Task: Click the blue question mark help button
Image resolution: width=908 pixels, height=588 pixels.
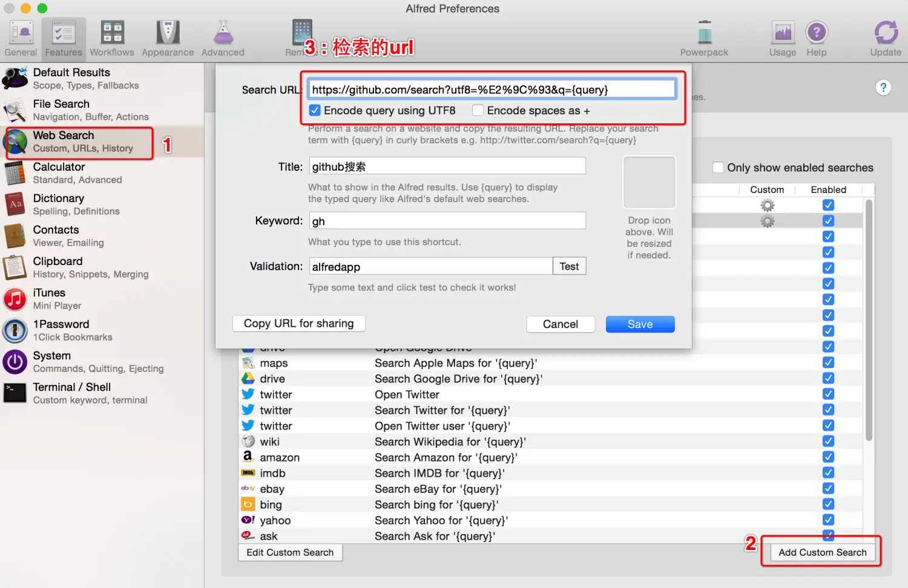Action: coord(883,88)
